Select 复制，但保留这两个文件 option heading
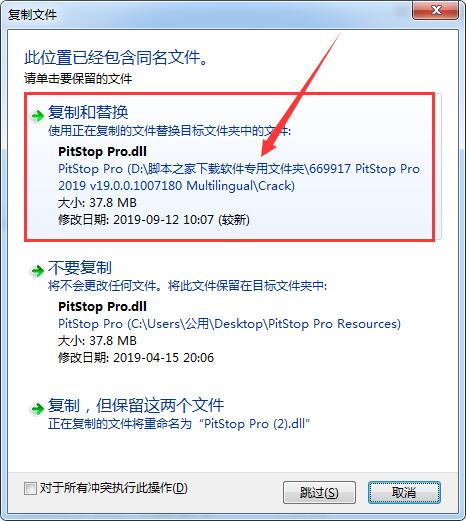The height and width of the screenshot is (521, 466). [x=136, y=405]
